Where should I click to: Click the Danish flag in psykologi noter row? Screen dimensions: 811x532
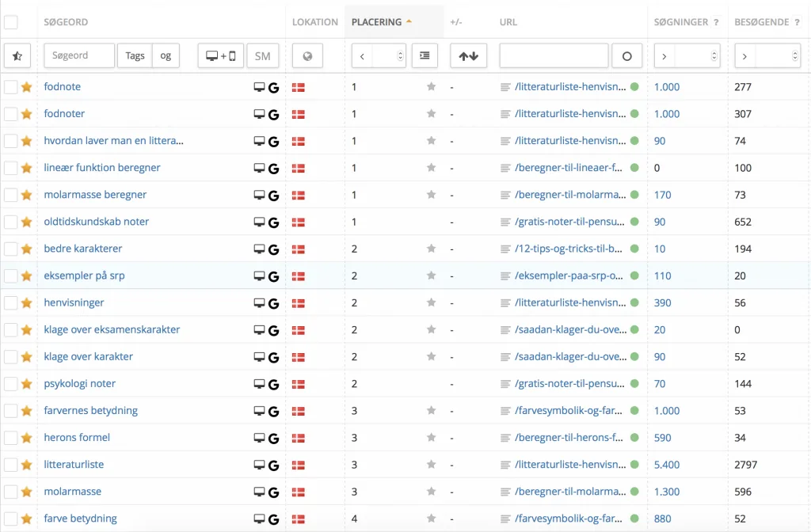(x=299, y=384)
